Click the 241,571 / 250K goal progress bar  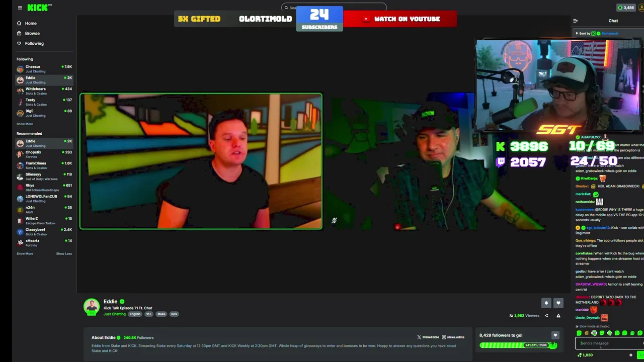pyautogui.click(x=518, y=345)
